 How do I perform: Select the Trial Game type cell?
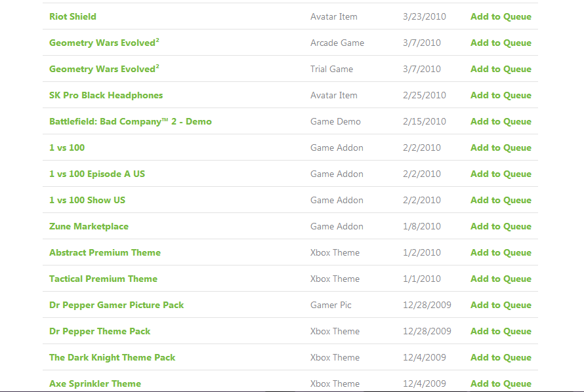click(x=331, y=69)
